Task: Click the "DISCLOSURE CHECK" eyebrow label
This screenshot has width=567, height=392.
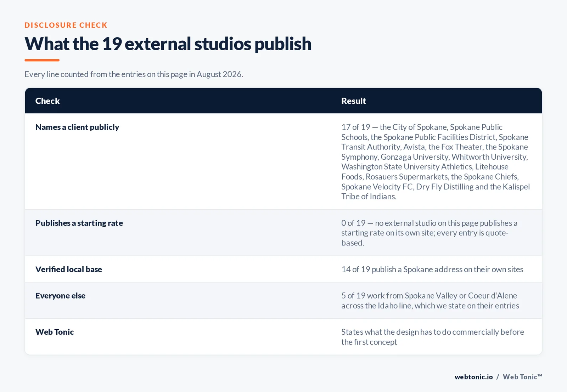Action: pyautogui.click(x=66, y=25)
